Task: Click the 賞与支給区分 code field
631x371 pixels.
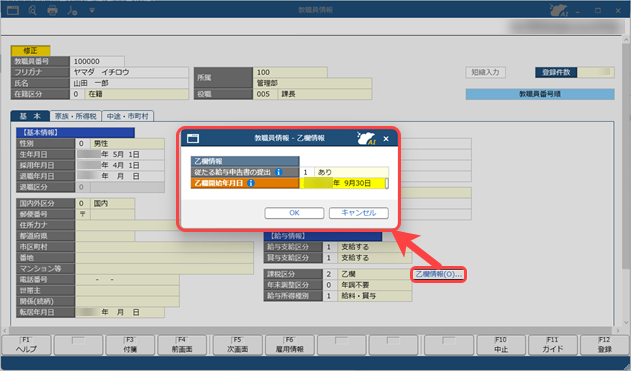Action: (x=330, y=258)
